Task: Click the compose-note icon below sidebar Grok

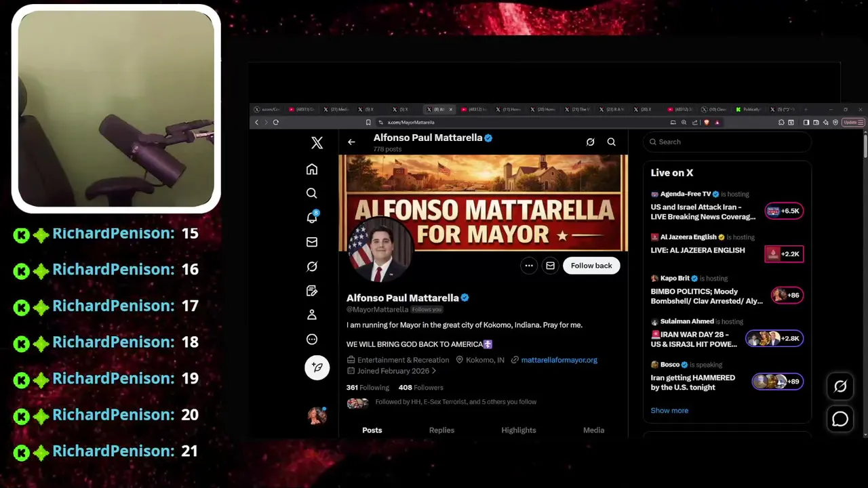Action: pos(312,291)
